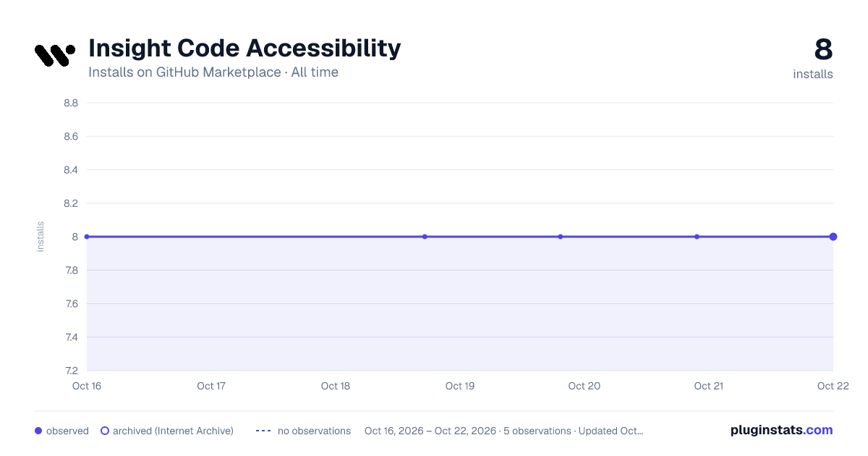The width and height of the screenshot is (868, 456).
Task: Click the vertical 'installs' axis title
Action: pos(41,237)
